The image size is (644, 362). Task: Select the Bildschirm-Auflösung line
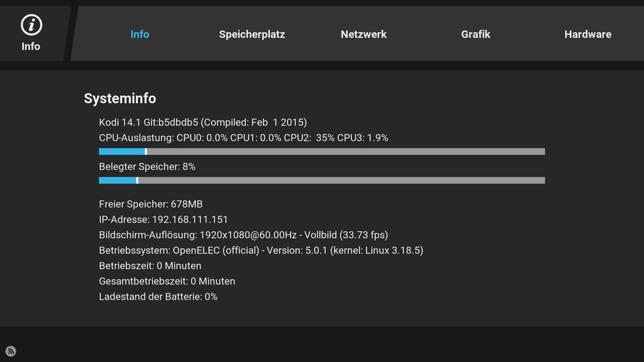243,235
